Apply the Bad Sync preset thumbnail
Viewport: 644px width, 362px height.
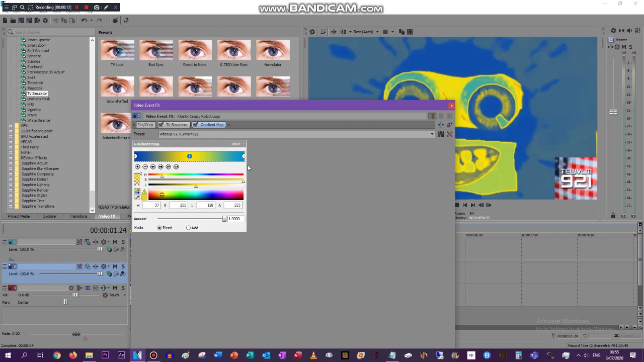[x=156, y=50]
